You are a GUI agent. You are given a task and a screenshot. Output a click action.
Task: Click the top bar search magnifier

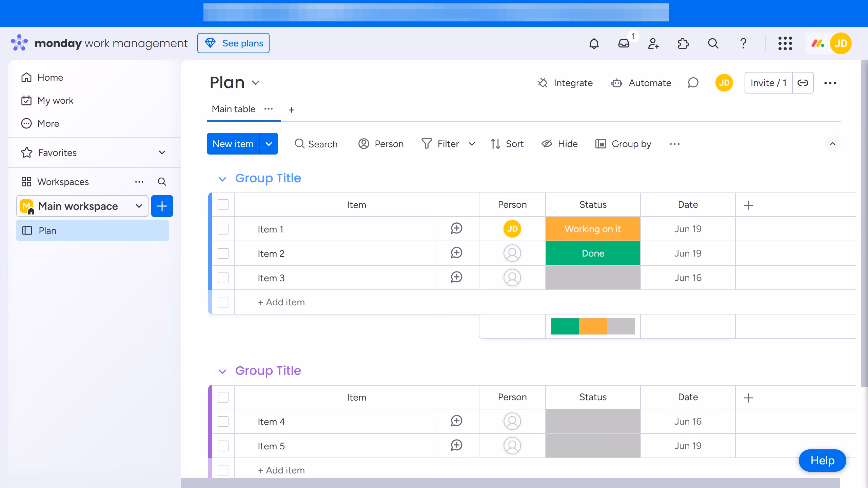713,43
